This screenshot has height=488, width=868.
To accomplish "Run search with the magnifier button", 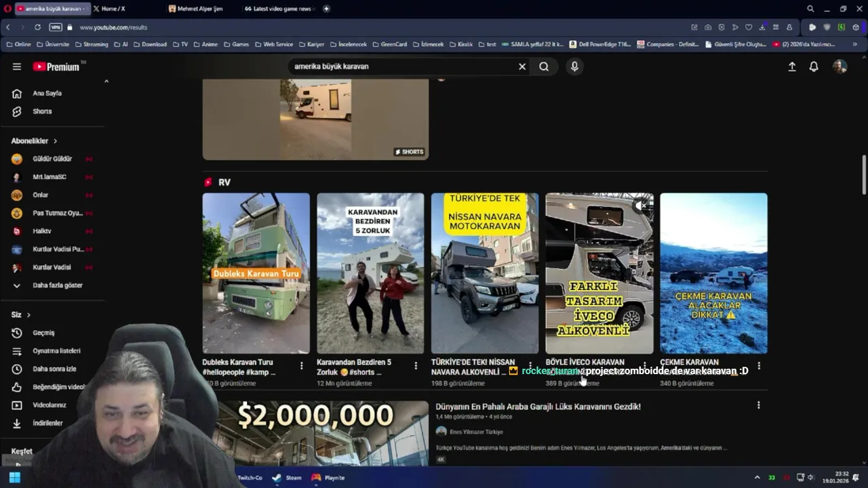I will 544,66.
